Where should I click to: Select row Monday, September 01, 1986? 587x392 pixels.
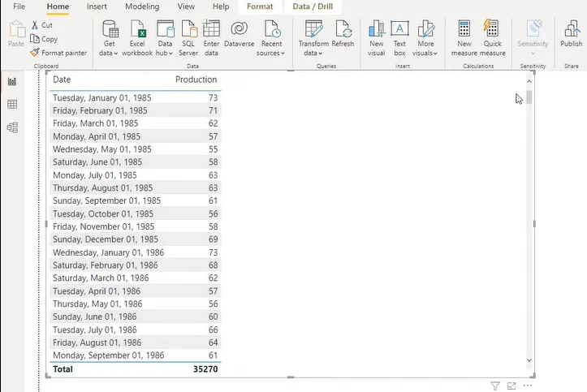[135, 355]
